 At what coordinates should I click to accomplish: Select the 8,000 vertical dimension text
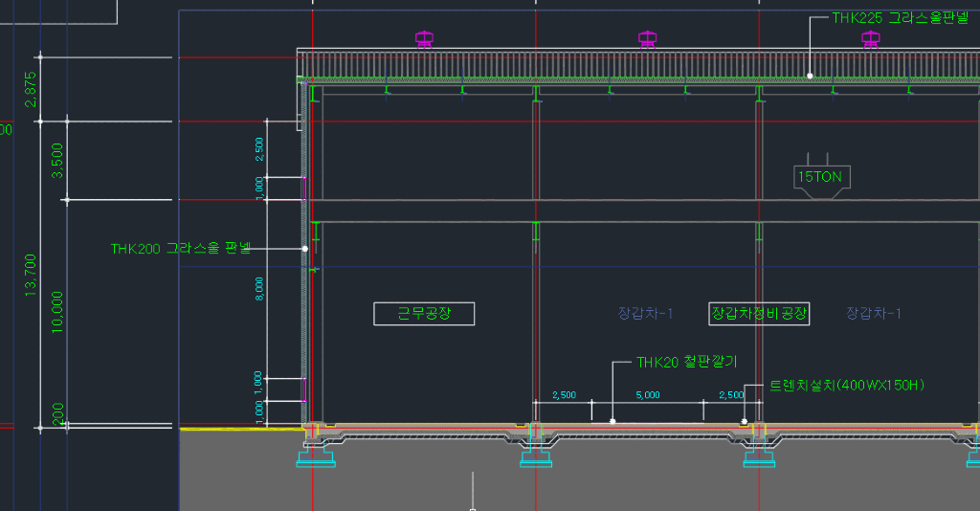pos(259,288)
